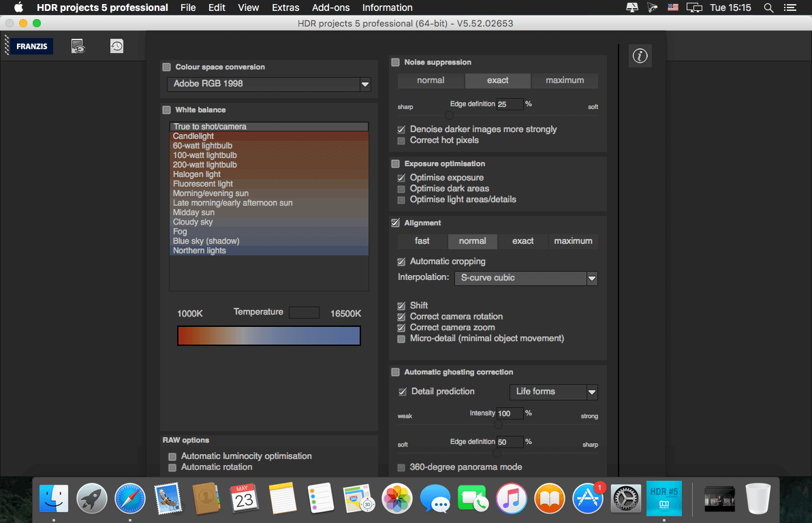Open Trash in the dock
Screen dimensions: 812x523
click(x=758, y=498)
